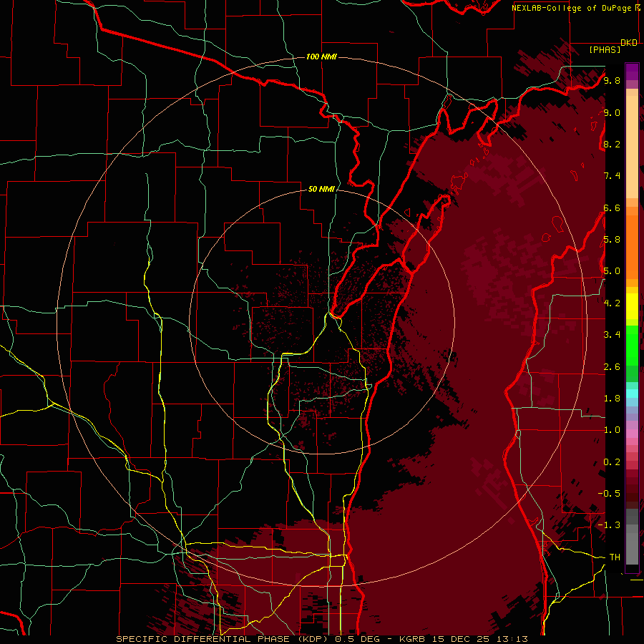
Task: Click the 9.0 value on the scale
Action: 612,112
